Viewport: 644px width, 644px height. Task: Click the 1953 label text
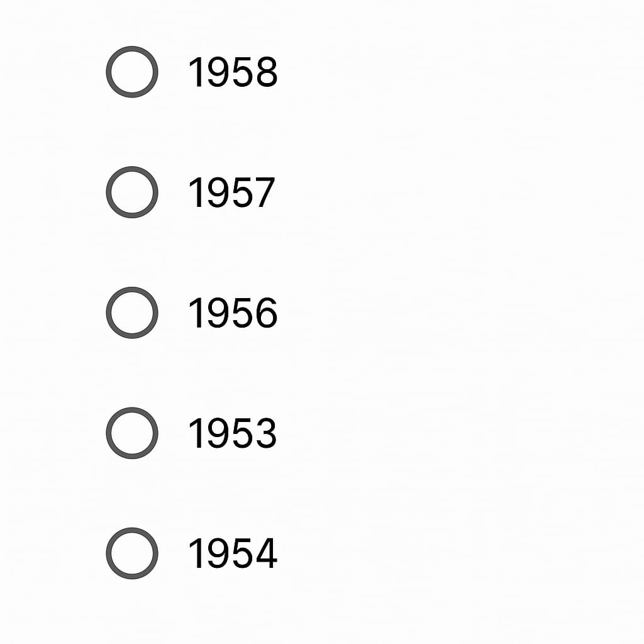point(233,434)
